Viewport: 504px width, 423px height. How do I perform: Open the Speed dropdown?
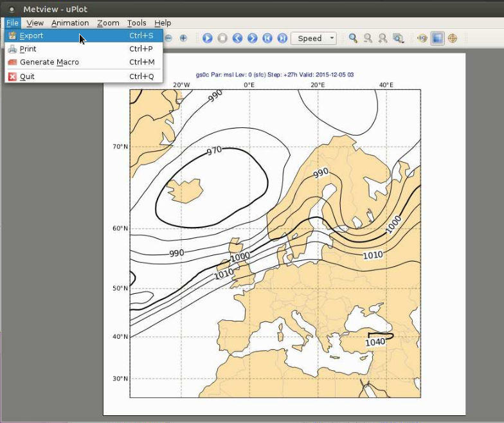314,39
